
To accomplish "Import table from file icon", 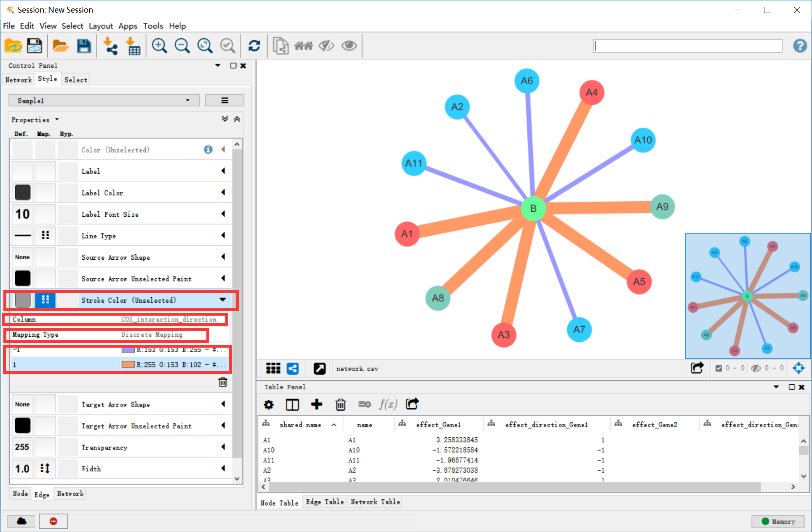I will pos(133,46).
